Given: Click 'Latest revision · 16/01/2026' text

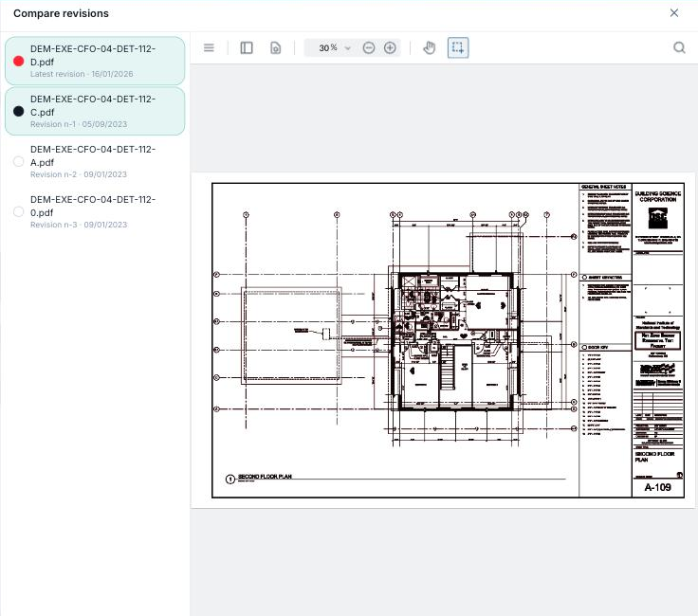Looking at the screenshot, I should tap(82, 74).
